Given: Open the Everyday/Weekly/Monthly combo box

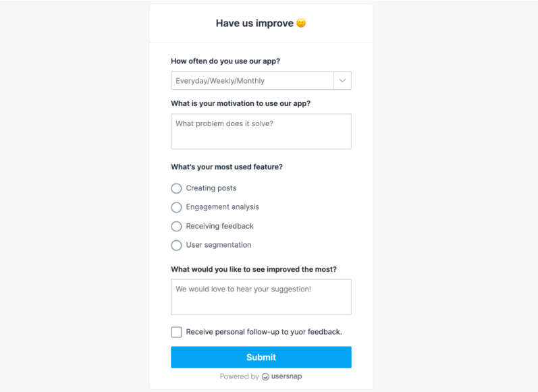Looking at the screenshot, I should 252,80.
